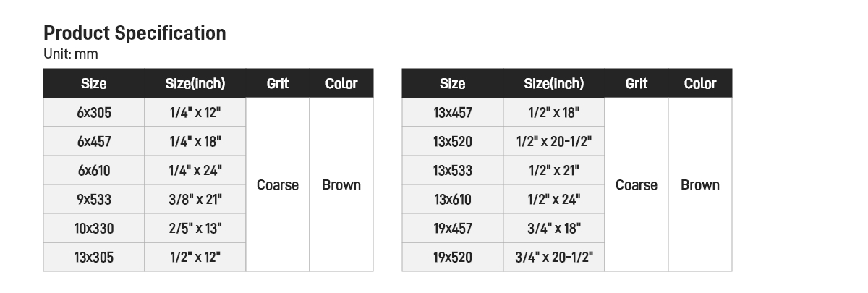
Task: Click the right table Brown color cell
Action: [x=700, y=185]
